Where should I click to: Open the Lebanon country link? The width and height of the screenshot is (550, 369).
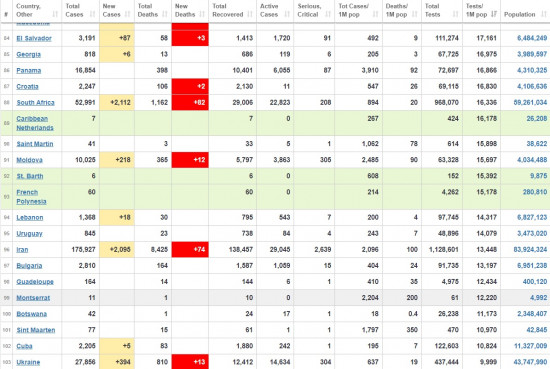coord(30,217)
